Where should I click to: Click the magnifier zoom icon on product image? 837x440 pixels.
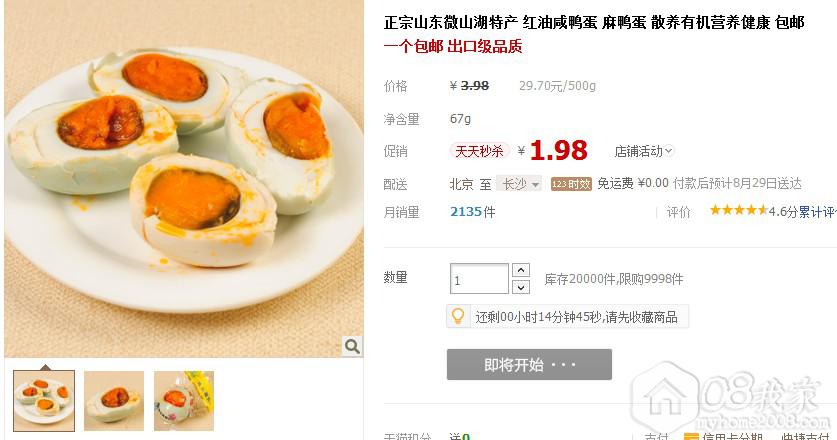coord(352,346)
